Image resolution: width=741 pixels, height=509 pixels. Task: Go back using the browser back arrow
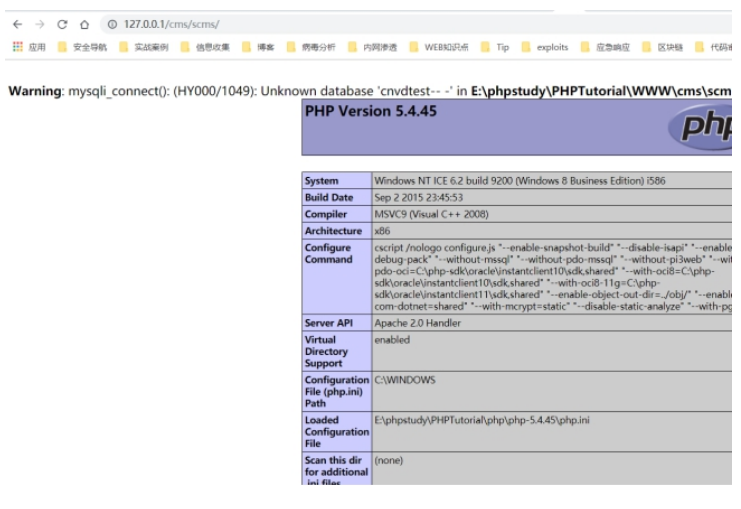[17, 24]
